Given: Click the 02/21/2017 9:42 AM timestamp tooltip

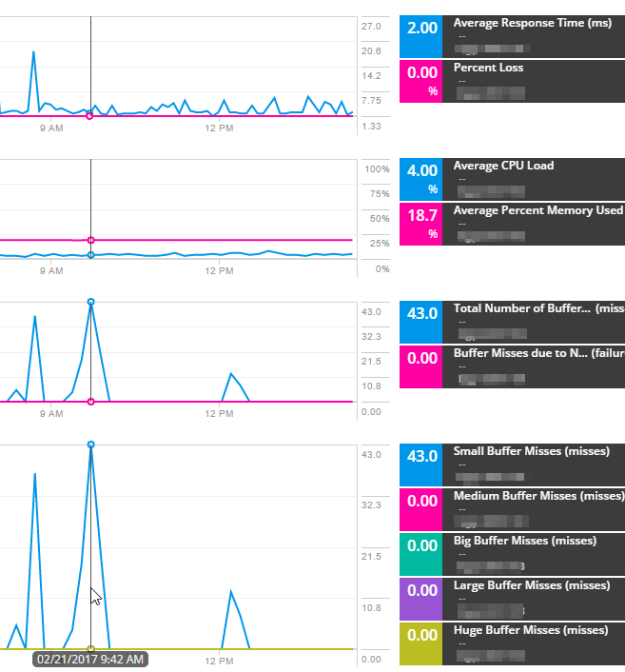Looking at the screenshot, I should [x=90, y=659].
